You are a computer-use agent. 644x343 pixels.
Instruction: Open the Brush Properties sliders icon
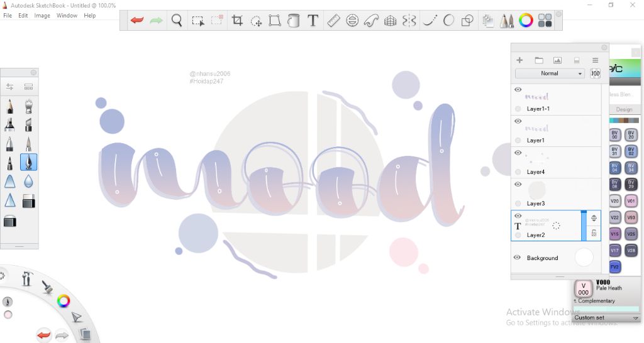pos(9,87)
